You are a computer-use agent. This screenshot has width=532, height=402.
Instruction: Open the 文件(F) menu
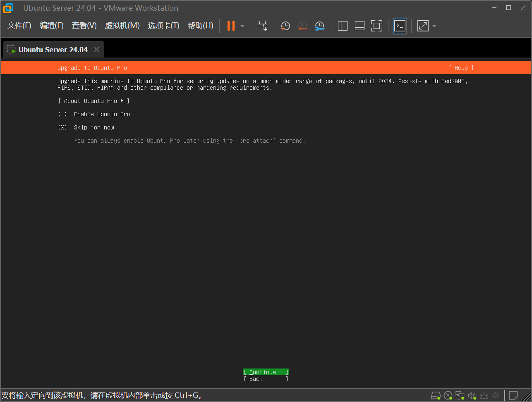[19, 26]
